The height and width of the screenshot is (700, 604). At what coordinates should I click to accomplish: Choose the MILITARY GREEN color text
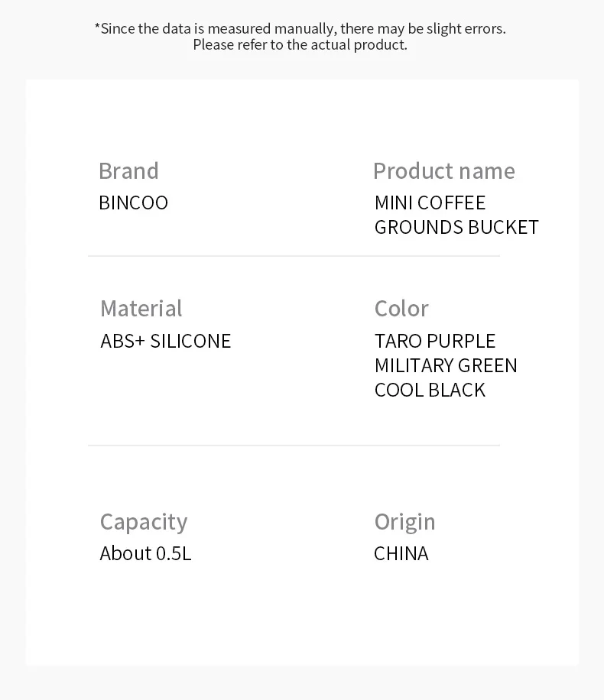coord(446,365)
